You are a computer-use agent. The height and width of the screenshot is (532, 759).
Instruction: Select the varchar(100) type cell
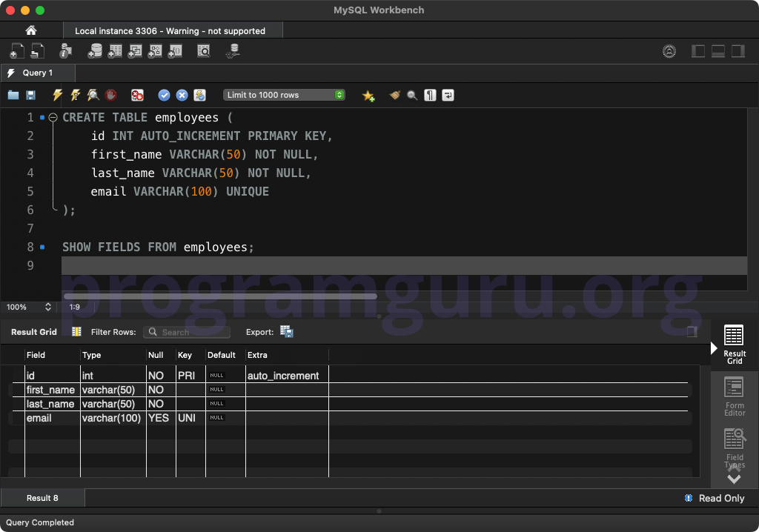[113, 418]
